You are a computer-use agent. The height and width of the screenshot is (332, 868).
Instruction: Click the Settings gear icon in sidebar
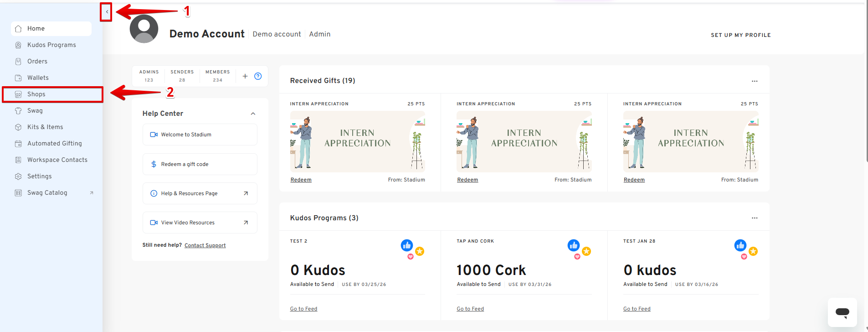click(x=18, y=176)
